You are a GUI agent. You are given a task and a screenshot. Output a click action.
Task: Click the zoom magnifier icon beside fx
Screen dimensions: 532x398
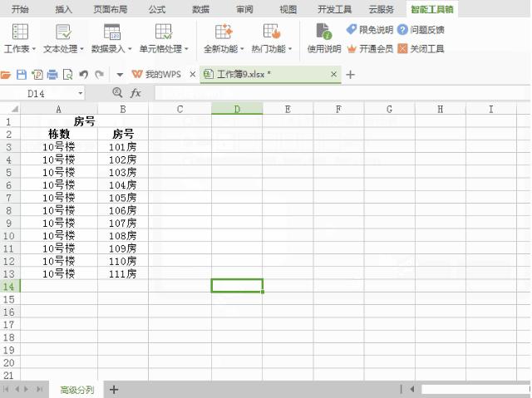click(x=117, y=92)
